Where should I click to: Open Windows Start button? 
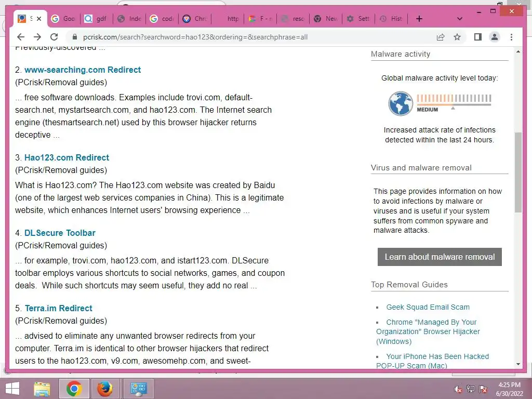click(x=12, y=389)
